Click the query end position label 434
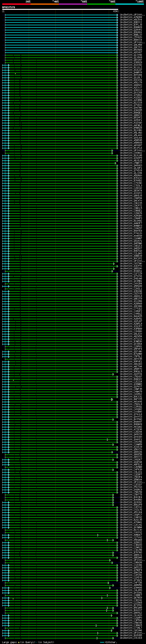Screen dimensions: 146x644 tap(115, 11)
